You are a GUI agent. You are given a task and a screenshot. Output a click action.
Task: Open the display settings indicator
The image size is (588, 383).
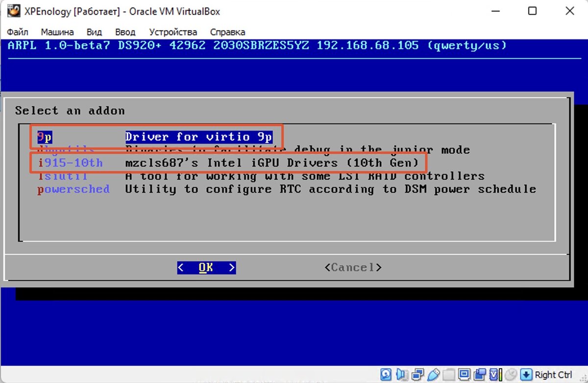pos(464,375)
